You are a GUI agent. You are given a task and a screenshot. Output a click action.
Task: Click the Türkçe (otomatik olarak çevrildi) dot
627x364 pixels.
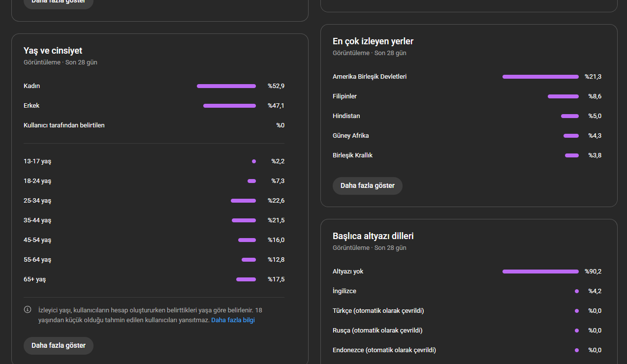[577, 311]
